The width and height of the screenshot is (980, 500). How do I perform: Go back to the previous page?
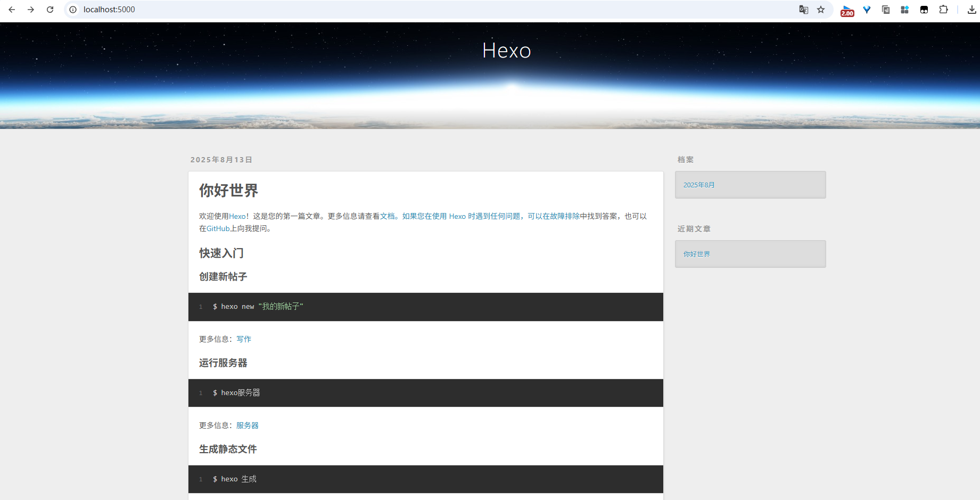(x=12, y=10)
